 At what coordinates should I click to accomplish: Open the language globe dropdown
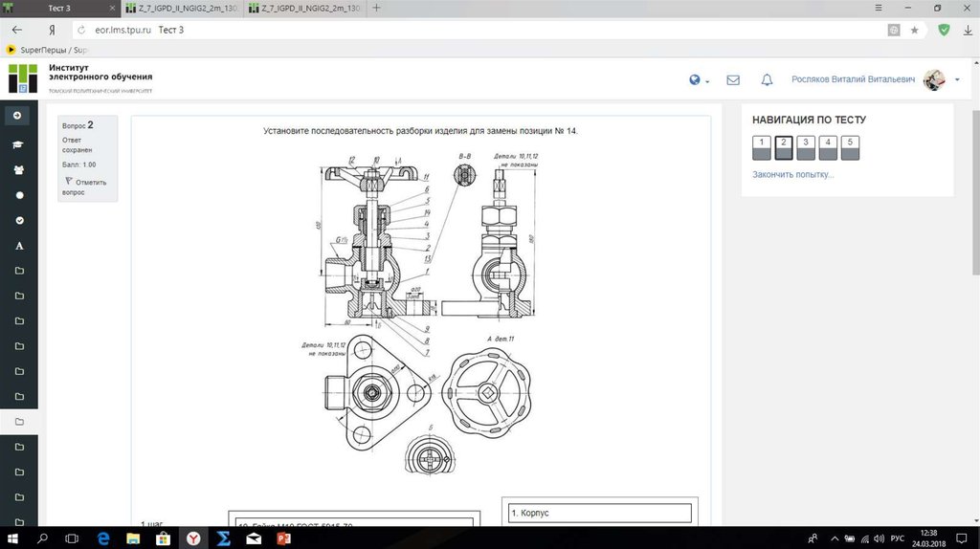pyautogui.click(x=698, y=80)
